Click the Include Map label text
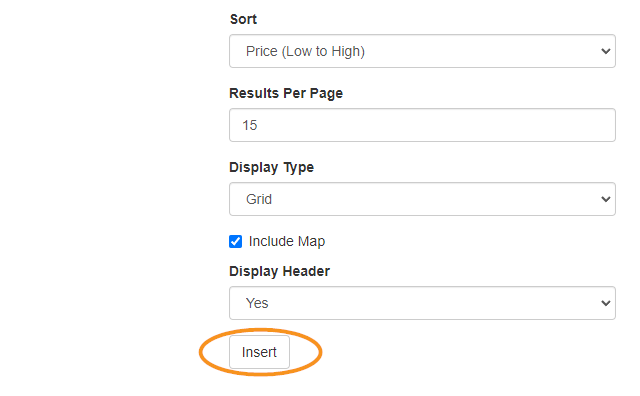The image size is (640, 396). (287, 241)
